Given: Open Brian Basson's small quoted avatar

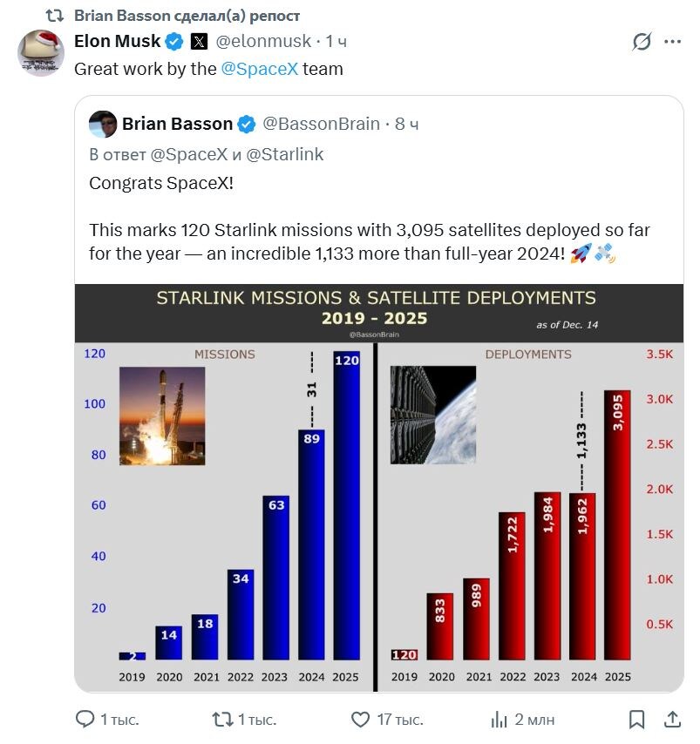Looking at the screenshot, I should (x=103, y=124).
